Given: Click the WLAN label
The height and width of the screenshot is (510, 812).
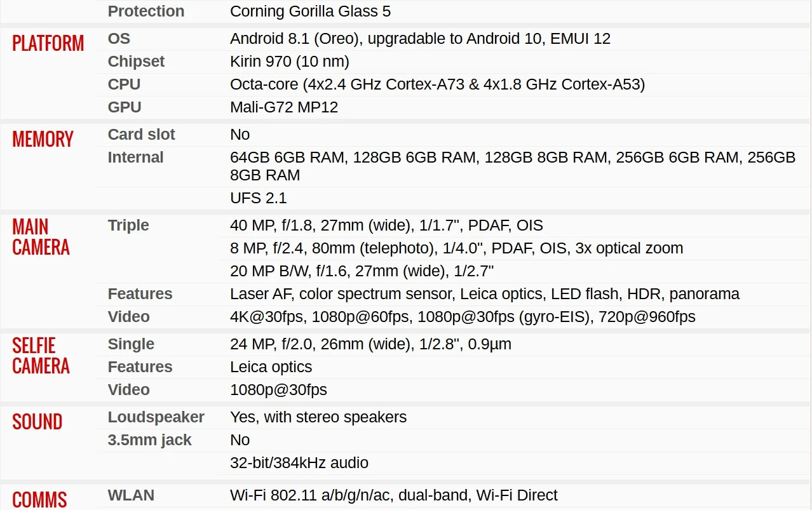Looking at the screenshot, I should [131, 495].
